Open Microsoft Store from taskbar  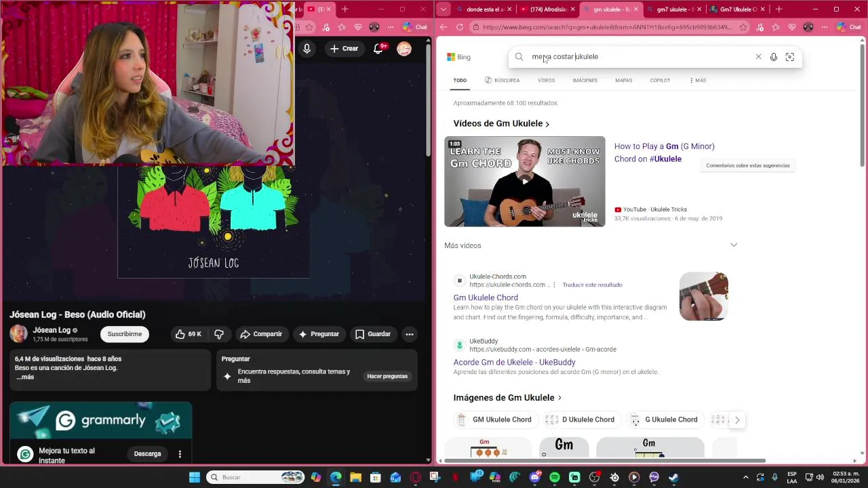click(x=375, y=477)
